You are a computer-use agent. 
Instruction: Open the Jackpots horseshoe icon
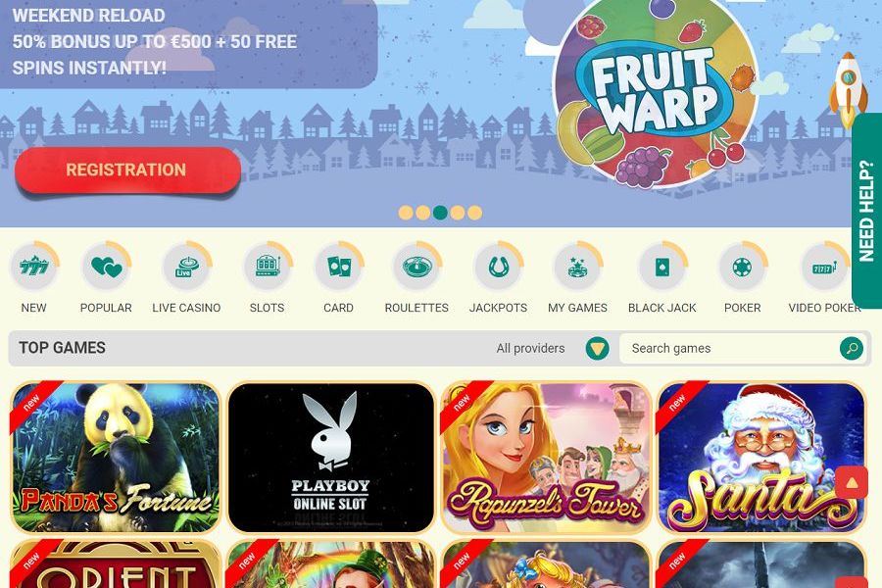click(x=498, y=267)
